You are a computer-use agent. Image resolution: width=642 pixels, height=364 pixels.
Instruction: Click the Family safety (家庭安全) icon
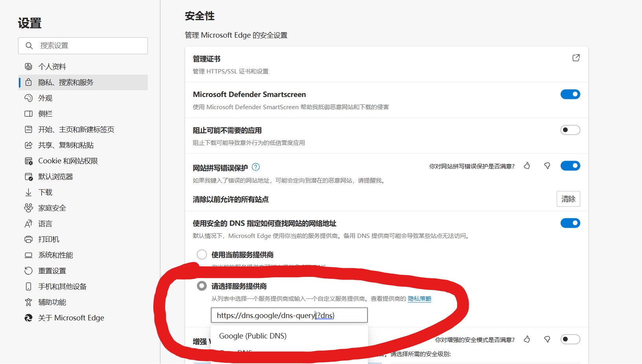[28, 208]
